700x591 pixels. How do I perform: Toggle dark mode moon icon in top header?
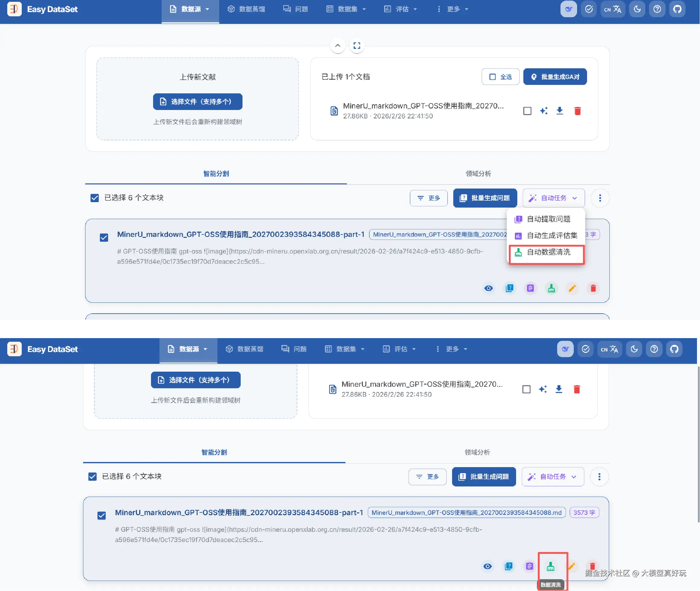[x=637, y=9]
